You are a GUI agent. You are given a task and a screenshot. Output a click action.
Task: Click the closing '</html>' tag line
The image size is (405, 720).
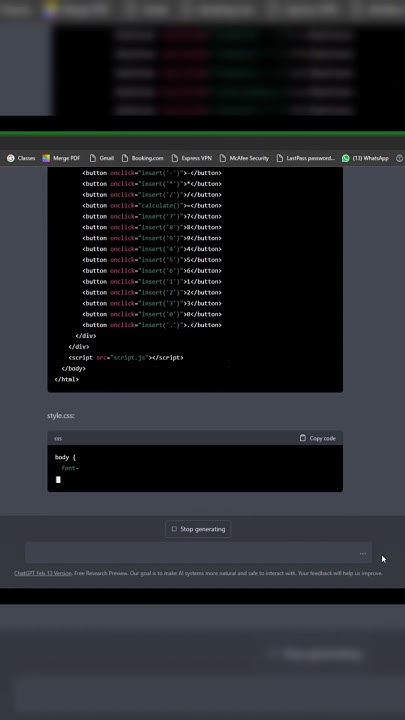click(67, 380)
